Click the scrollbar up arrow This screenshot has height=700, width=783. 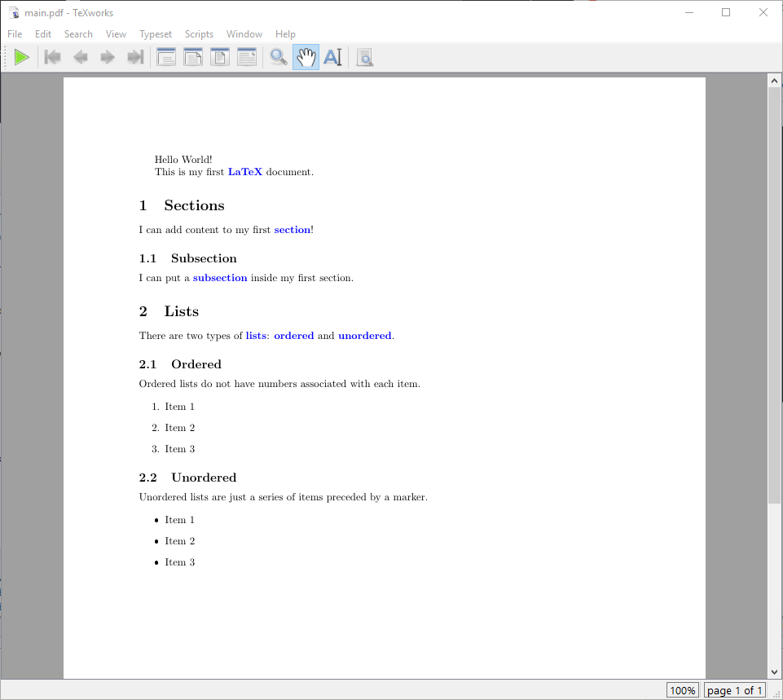(x=774, y=81)
